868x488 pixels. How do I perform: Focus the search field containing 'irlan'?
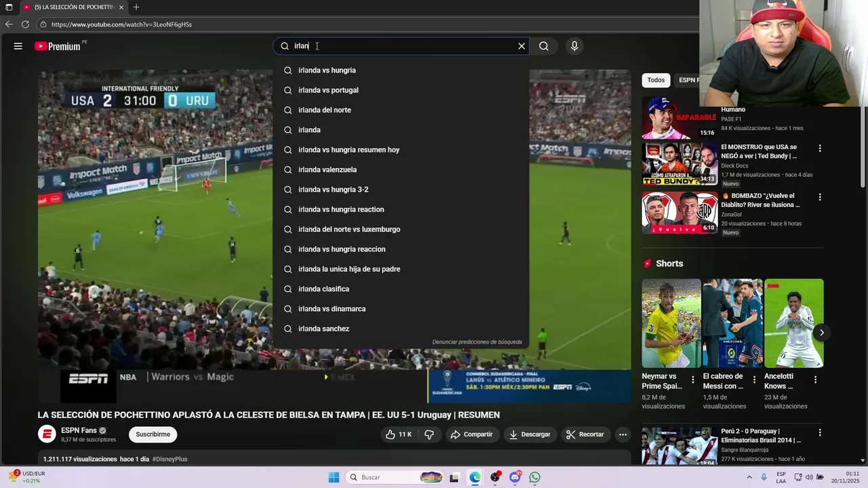[x=400, y=46]
